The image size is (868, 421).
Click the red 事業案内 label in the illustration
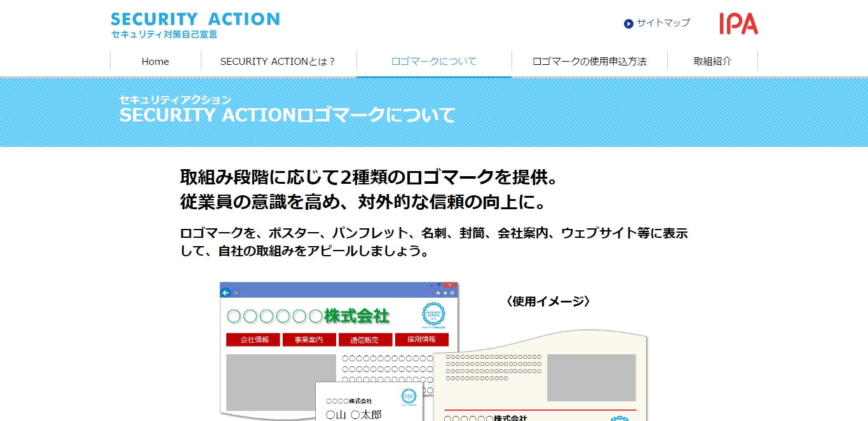point(309,340)
